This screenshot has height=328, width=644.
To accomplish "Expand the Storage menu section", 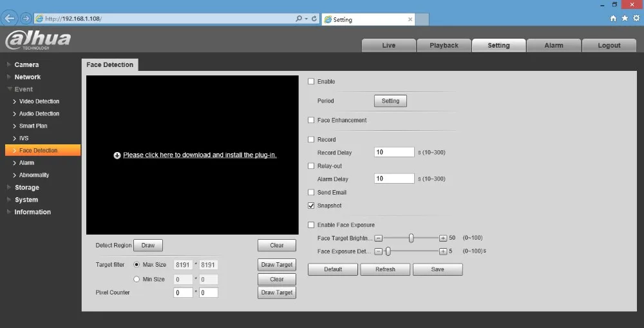I will [x=26, y=188].
